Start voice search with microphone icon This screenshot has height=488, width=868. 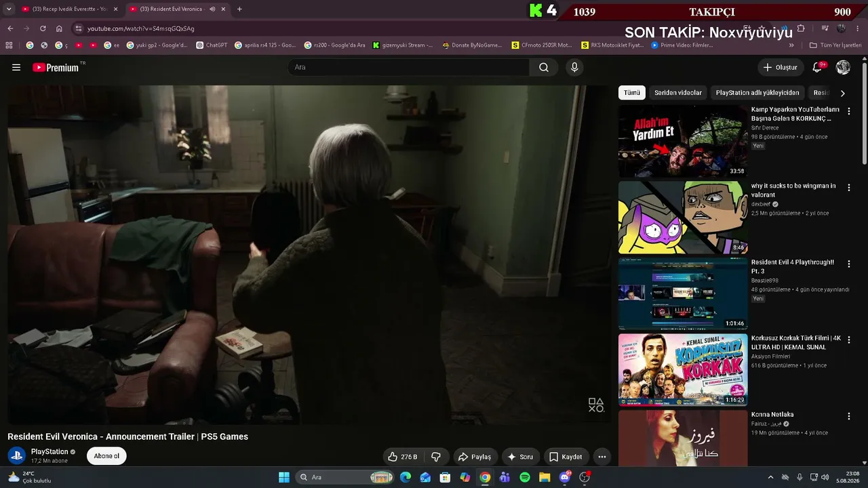tap(574, 67)
